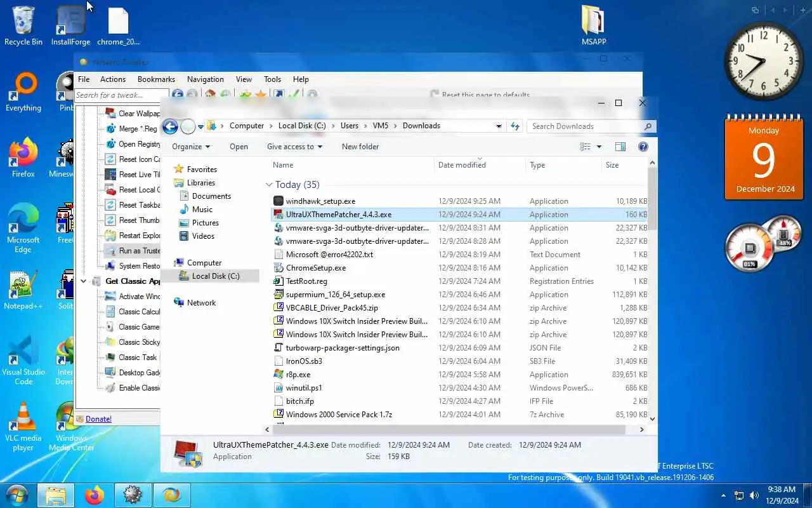
Task: Open Bookmarks menu in Winaero Tweaker
Action: tap(156, 79)
